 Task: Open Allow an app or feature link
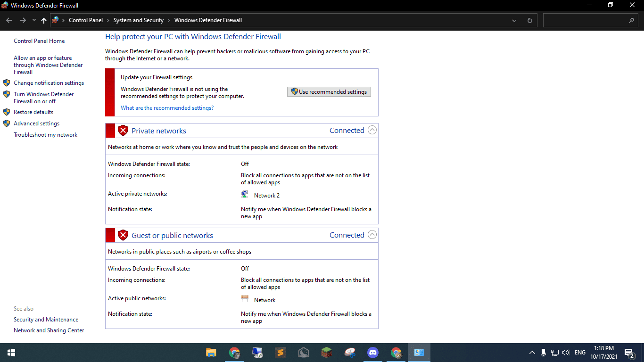point(48,65)
